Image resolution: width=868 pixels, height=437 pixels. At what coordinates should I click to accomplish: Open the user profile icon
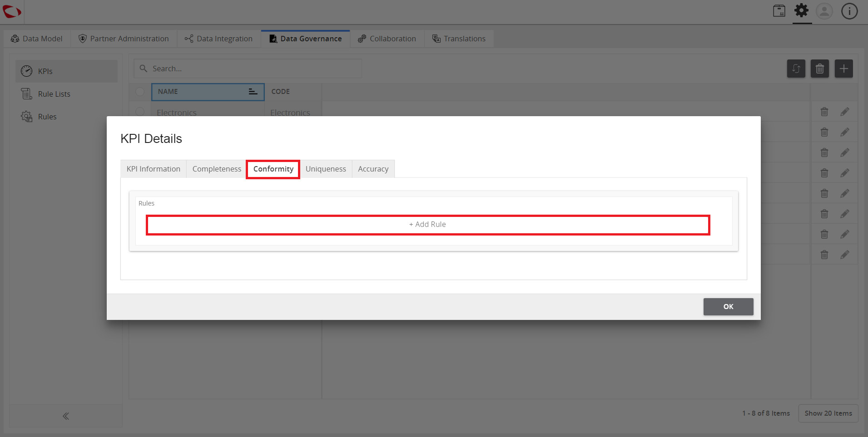(x=824, y=11)
